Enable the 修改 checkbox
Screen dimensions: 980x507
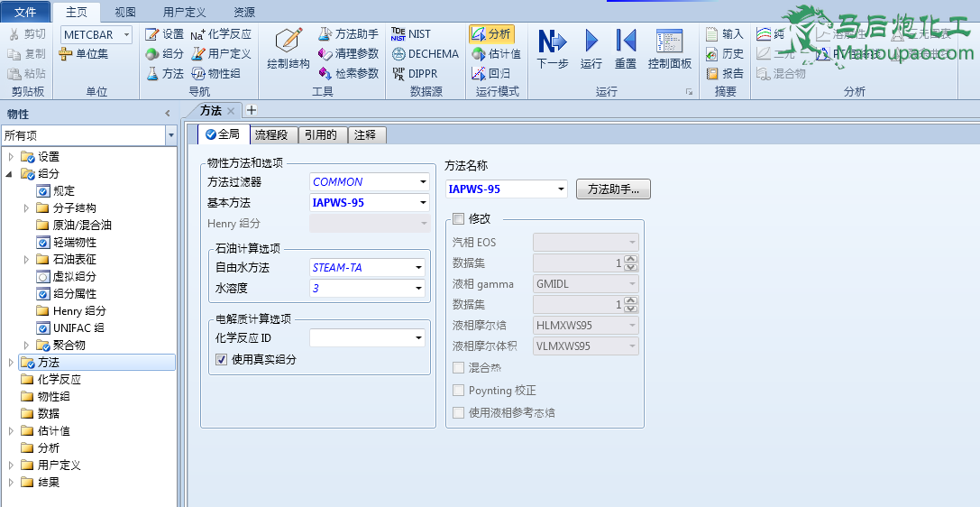[x=458, y=219]
